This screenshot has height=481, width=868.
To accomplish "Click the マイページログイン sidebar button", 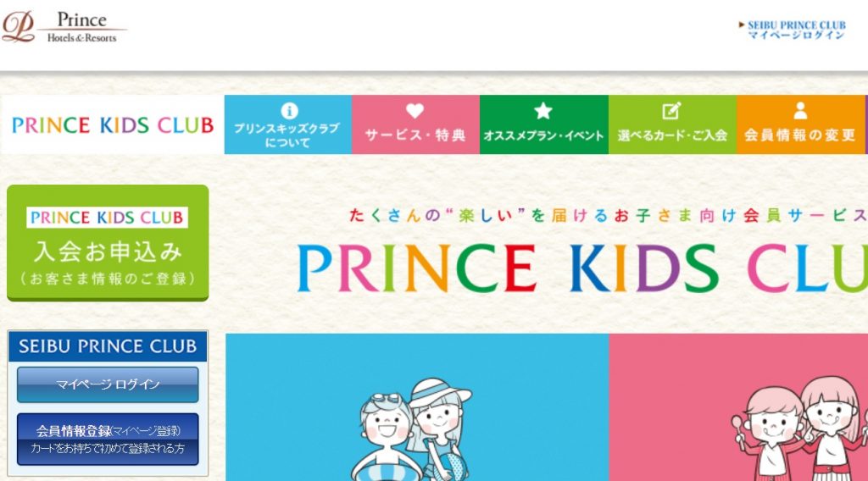I will tap(108, 384).
